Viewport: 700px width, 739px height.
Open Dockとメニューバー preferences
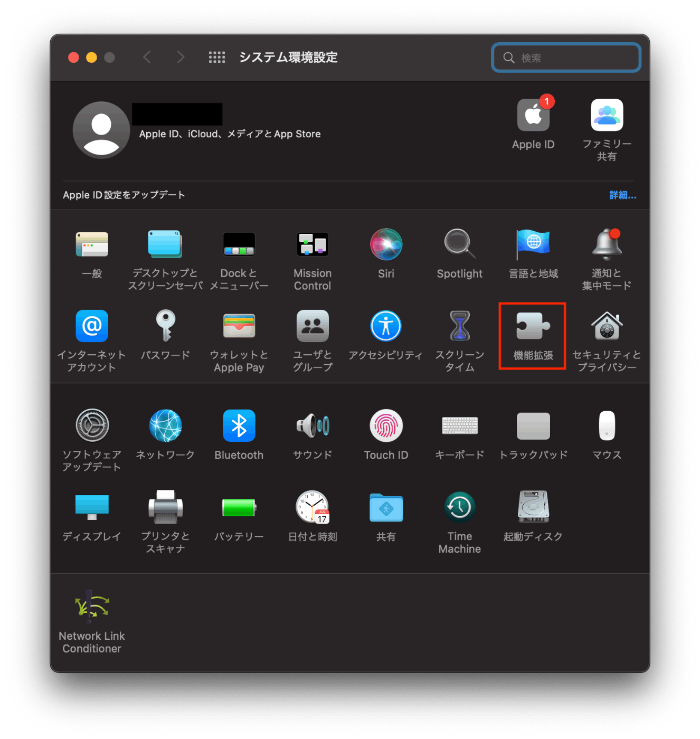(239, 244)
